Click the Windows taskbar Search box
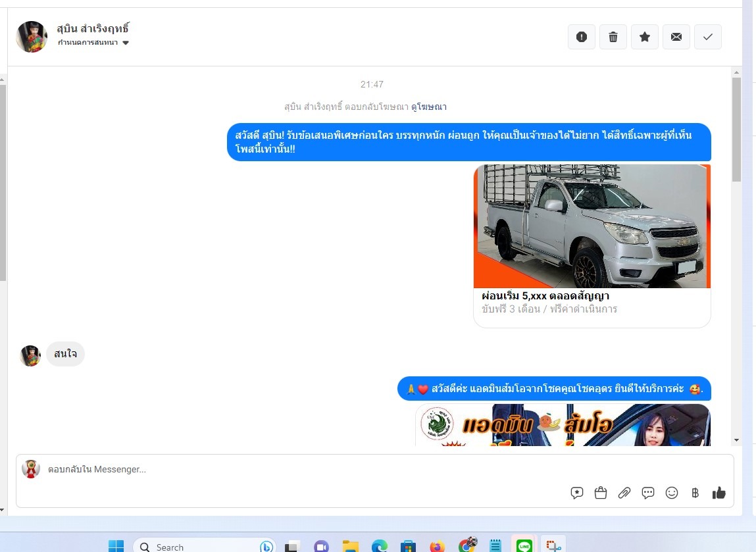The height and width of the screenshot is (552, 756). click(197, 546)
